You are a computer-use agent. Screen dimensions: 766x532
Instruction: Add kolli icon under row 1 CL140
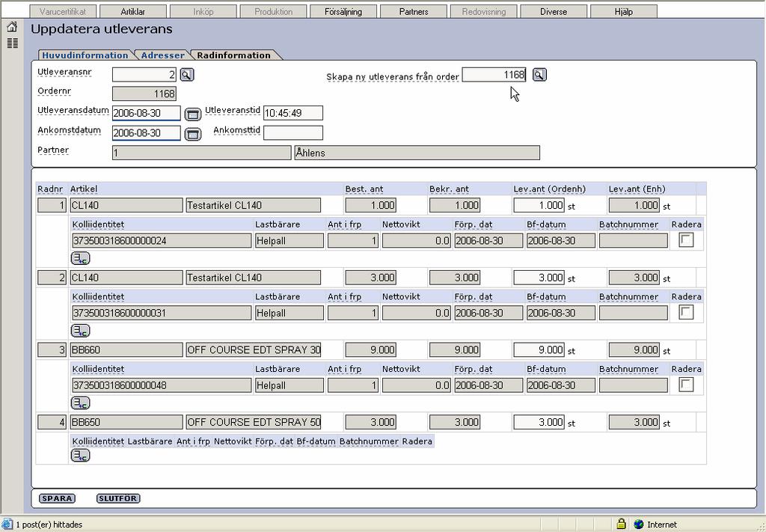click(81, 258)
